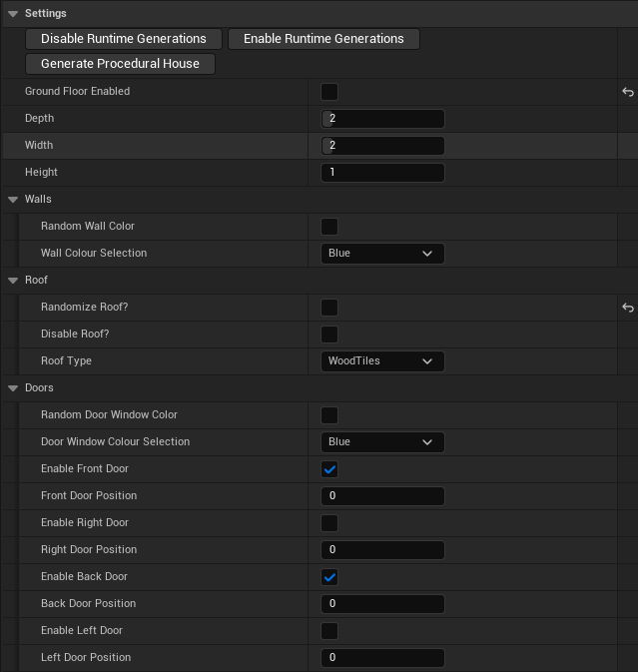This screenshot has height=672, width=638.
Task: Enable Random Wall Color checkbox
Action: click(329, 227)
